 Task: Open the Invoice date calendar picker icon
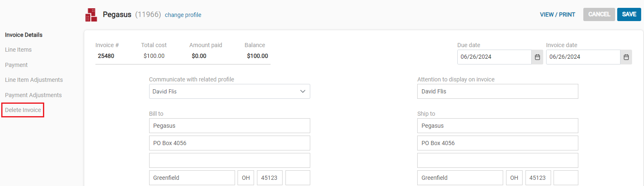(626, 57)
